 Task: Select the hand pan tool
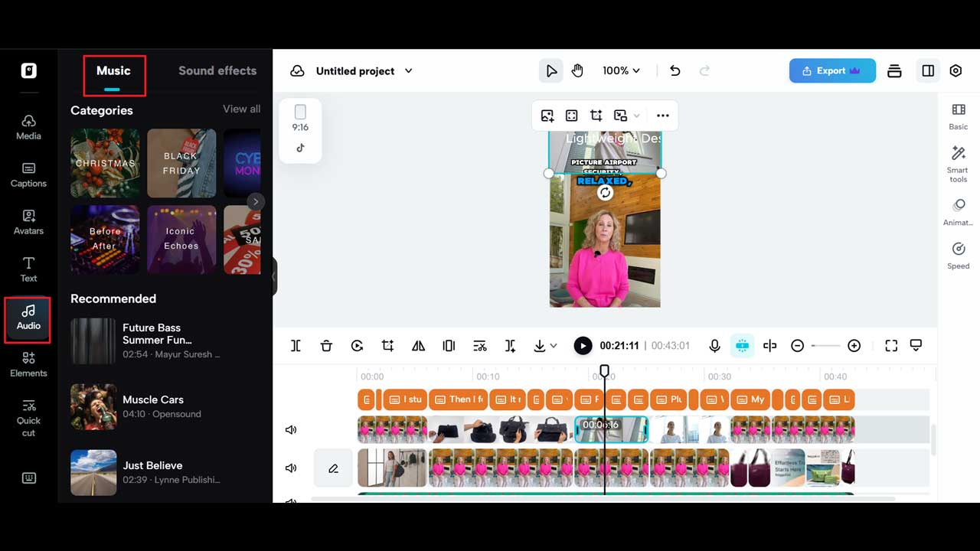click(577, 70)
